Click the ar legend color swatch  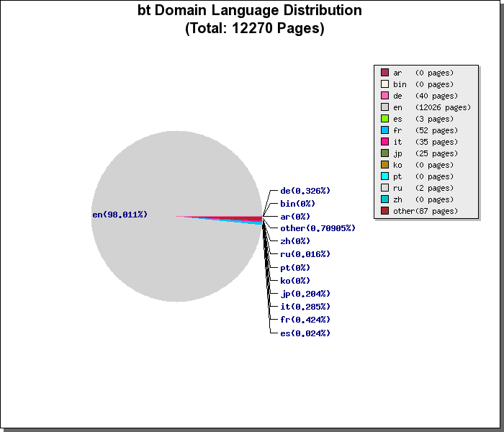384,72
